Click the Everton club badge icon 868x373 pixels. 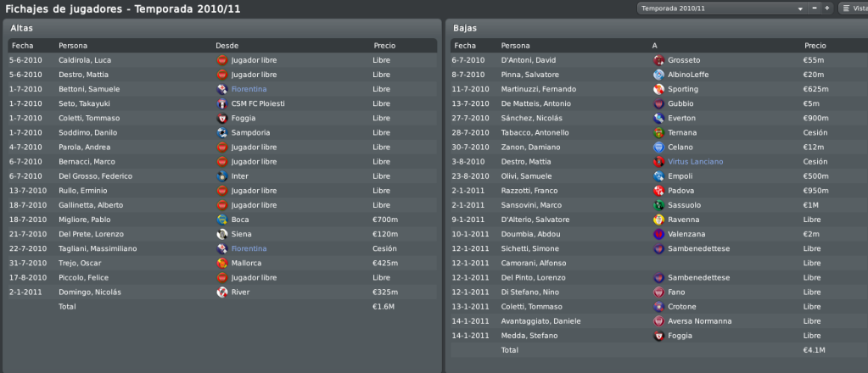click(658, 118)
